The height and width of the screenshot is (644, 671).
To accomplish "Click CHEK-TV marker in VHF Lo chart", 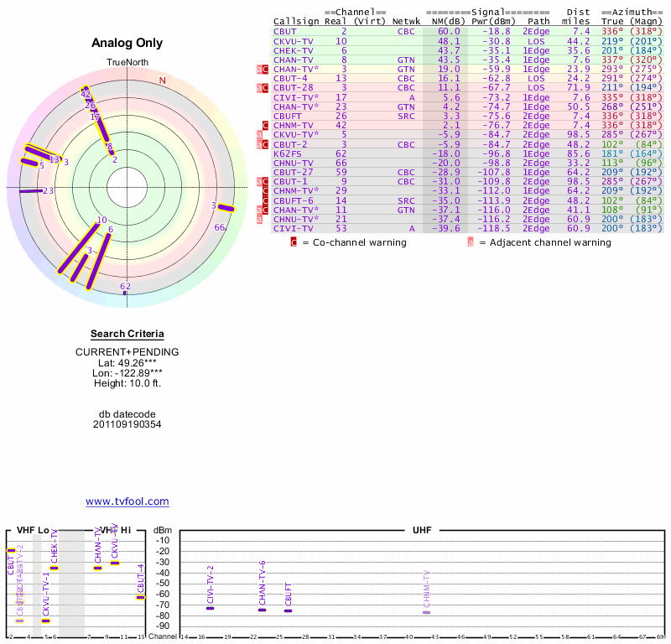I will pyautogui.click(x=54, y=568).
